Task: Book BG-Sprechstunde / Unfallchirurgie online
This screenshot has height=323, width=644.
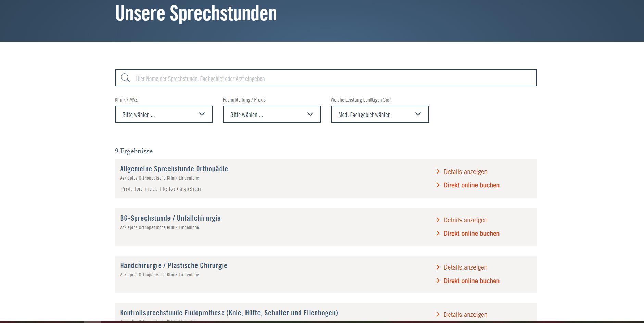Action: 468,234
